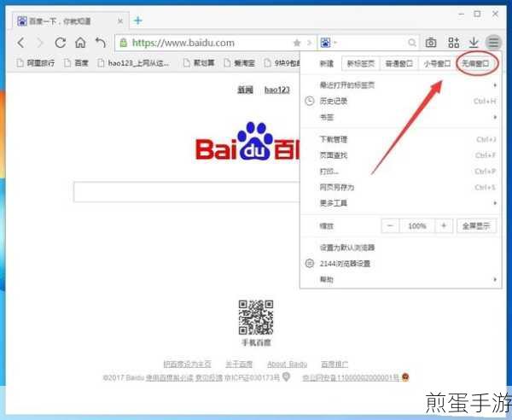Open the hao123 page link
Image resolution: width=512 pixels, height=420 pixels.
276,90
